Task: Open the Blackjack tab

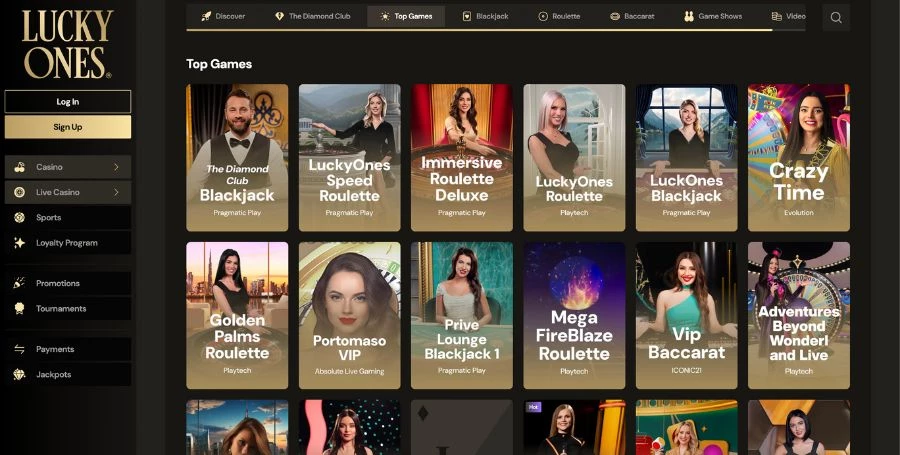Action: click(486, 16)
